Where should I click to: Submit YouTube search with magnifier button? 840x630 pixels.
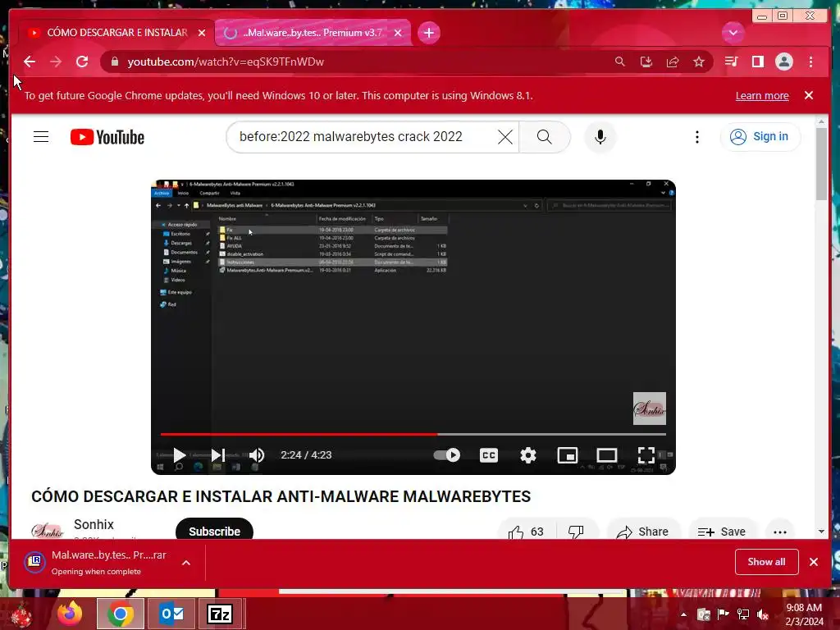pyautogui.click(x=545, y=137)
